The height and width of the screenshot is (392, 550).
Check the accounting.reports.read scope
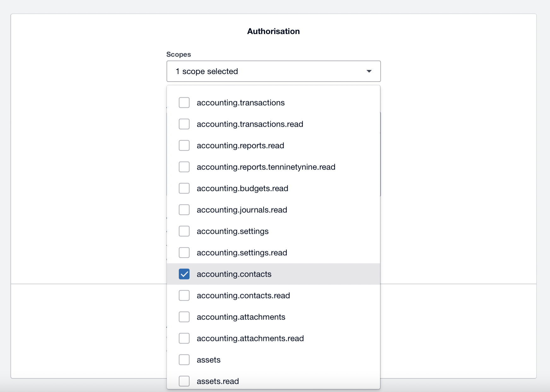[x=184, y=146]
